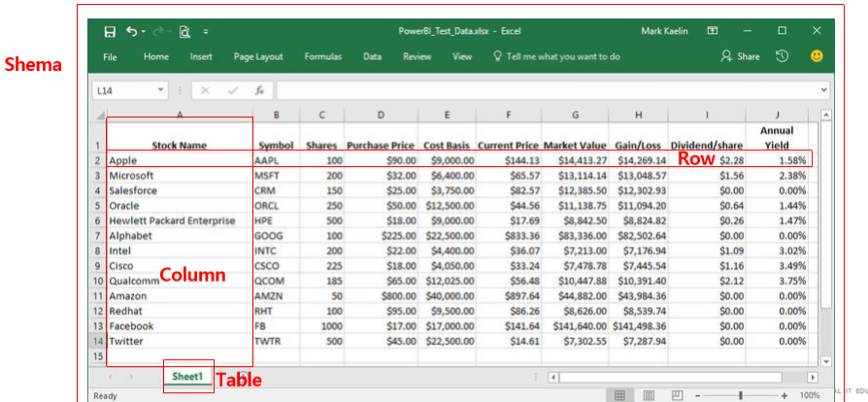This screenshot has width=868, height=402.
Task: Click the GOOG symbol cell
Action: [x=277, y=236]
